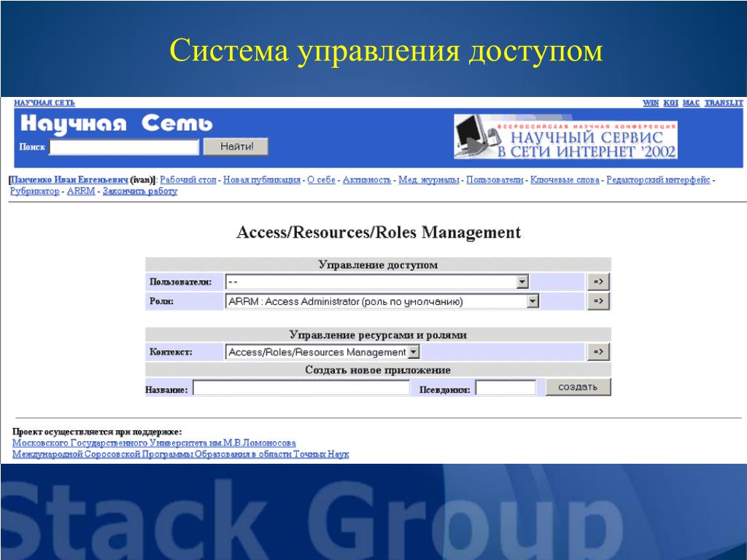Open the Научный сервис conference banner
747x560 pixels.
(565, 136)
